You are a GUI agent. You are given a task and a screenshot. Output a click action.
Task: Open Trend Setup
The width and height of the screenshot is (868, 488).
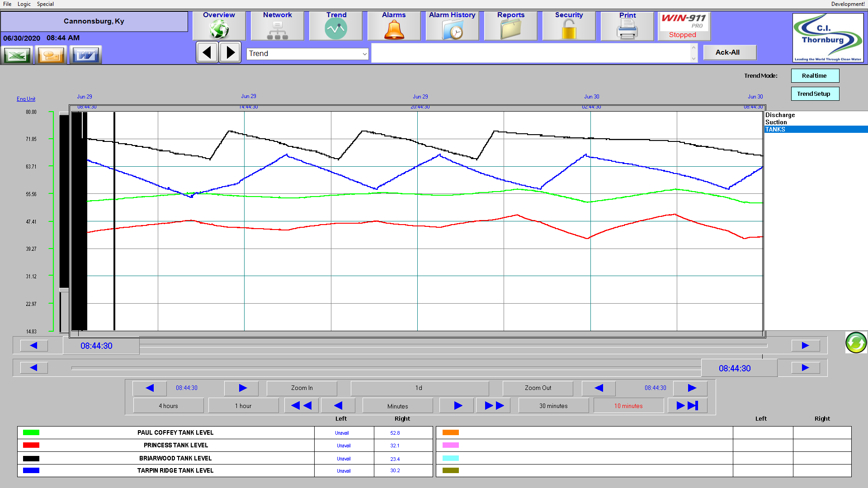coord(815,94)
